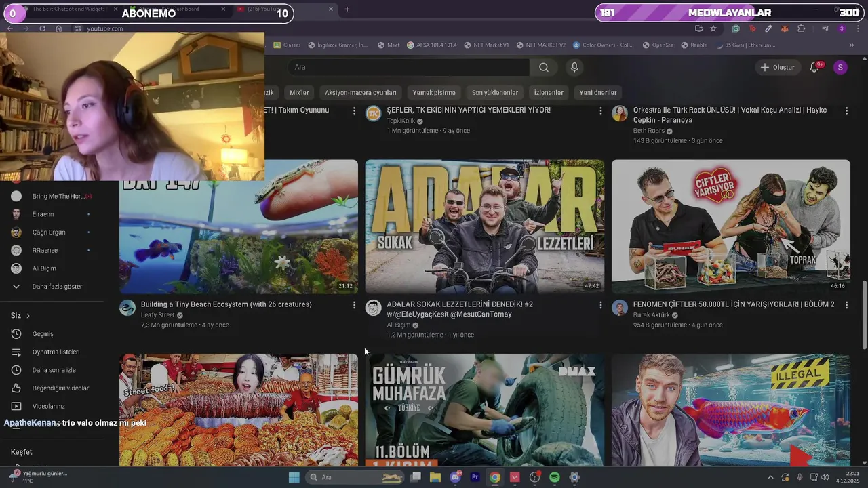Open the ADALAR Sokak Lezzetleri thumbnail
The height and width of the screenshot is (488, 868).
point(485,226)
